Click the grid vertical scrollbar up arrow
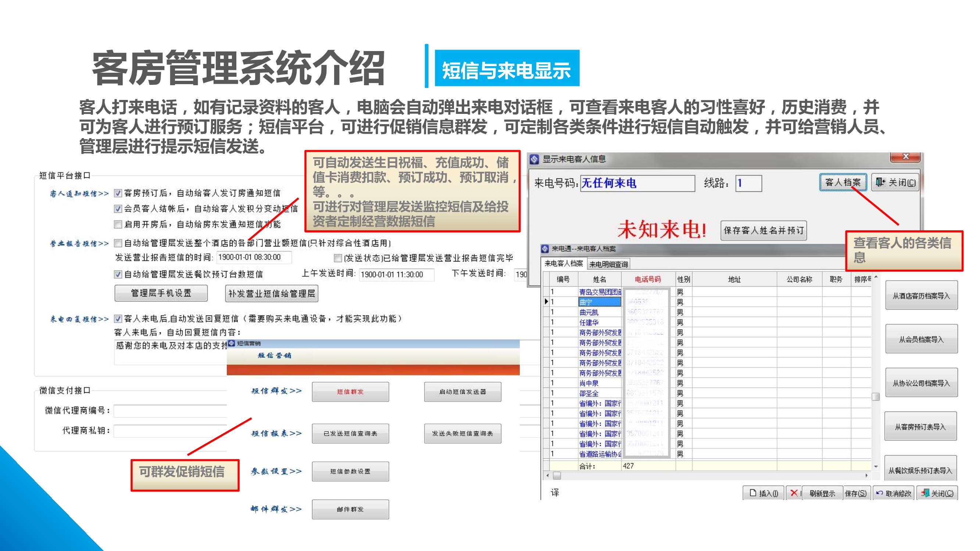Image resolution: width=980 pixels, height=551 pixels. coord(876,277)
